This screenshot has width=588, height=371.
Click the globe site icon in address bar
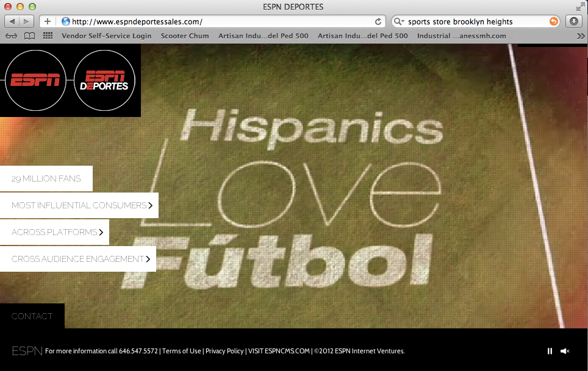click(66, 21)
